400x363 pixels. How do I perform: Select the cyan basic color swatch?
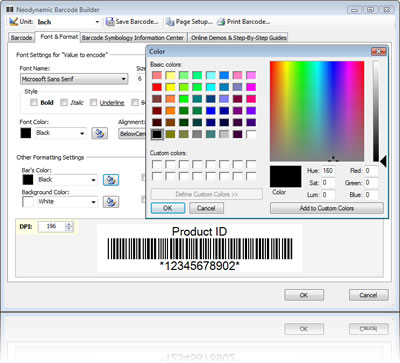[x=211, y=87]
